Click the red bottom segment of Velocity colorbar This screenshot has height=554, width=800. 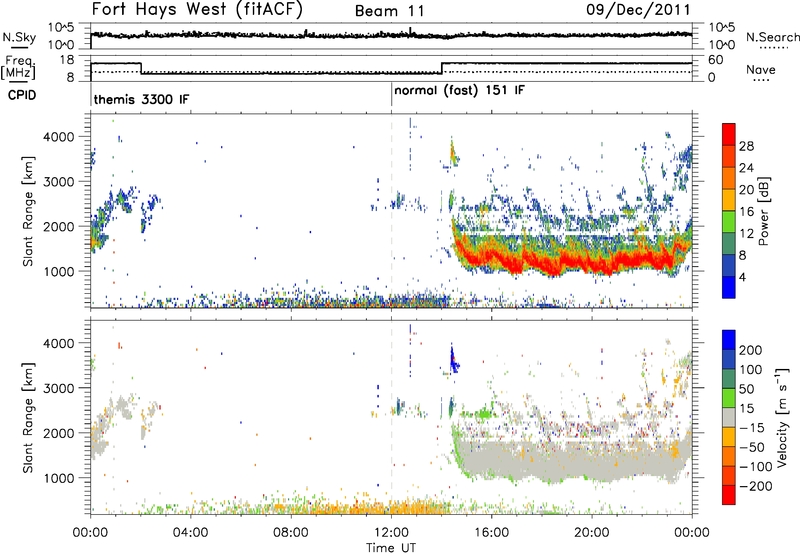click(729, 495)
